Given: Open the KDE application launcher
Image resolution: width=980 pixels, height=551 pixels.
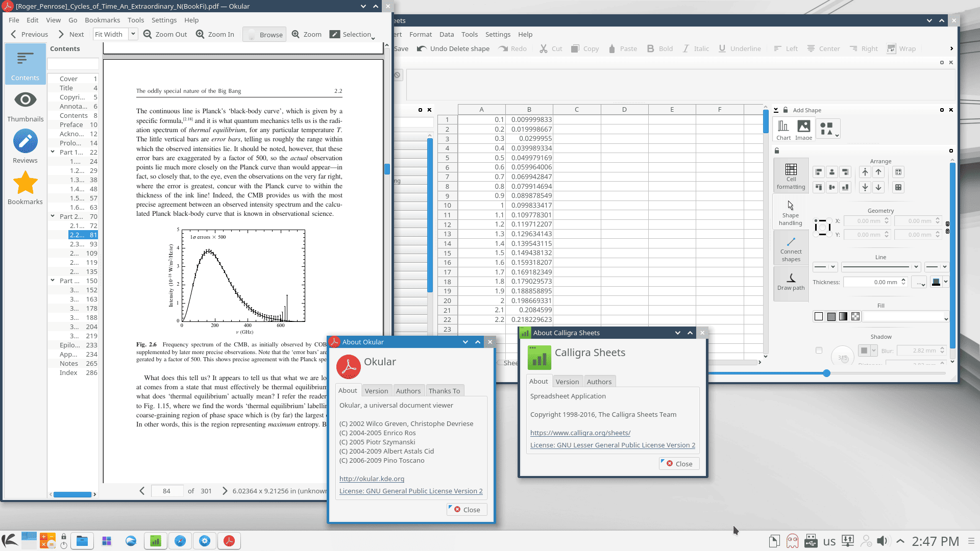Looking at the screenshot, I should pos(10,541).
